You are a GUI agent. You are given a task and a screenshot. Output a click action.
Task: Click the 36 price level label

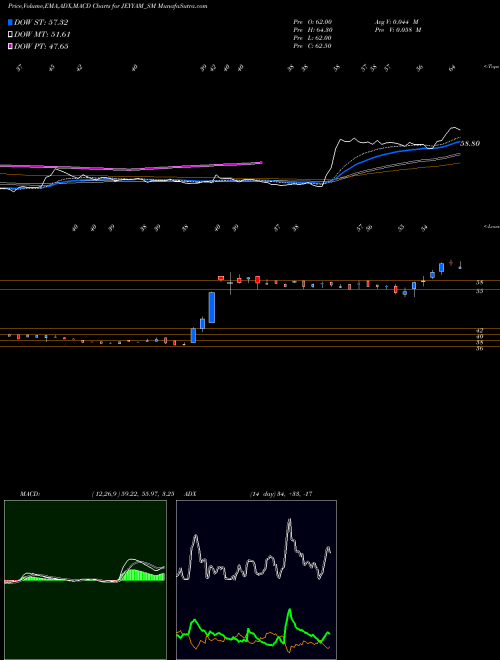pos(479,349)
